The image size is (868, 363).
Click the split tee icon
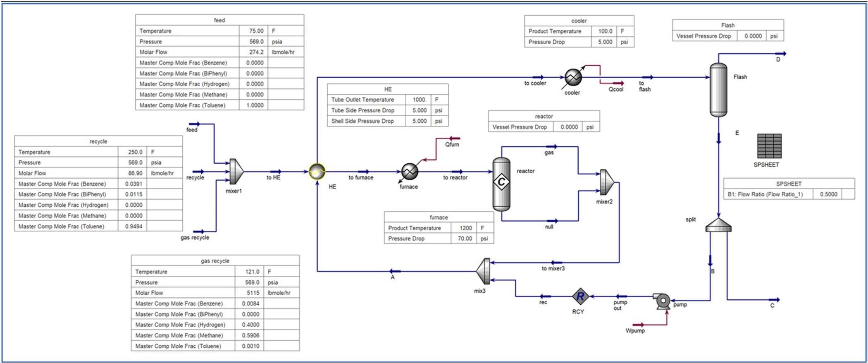click(718, 225)
